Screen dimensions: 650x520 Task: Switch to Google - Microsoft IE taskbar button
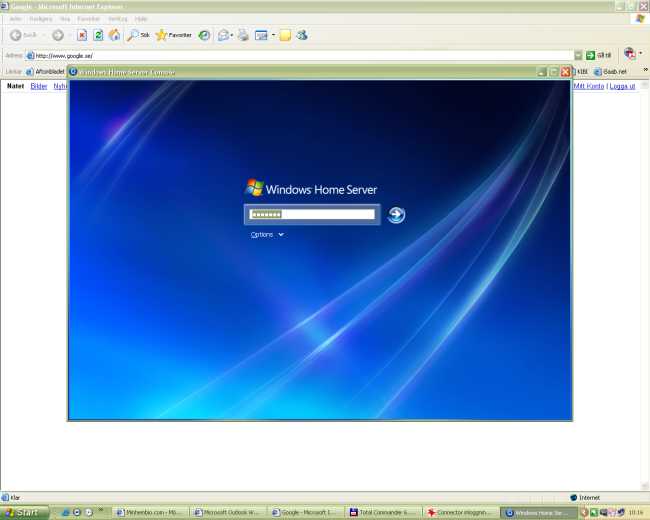point(305,513)
